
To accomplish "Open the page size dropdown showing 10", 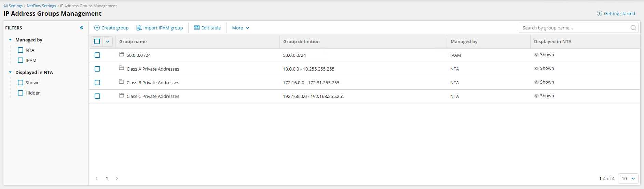I will pyautogui.click(x=628, y=178).
